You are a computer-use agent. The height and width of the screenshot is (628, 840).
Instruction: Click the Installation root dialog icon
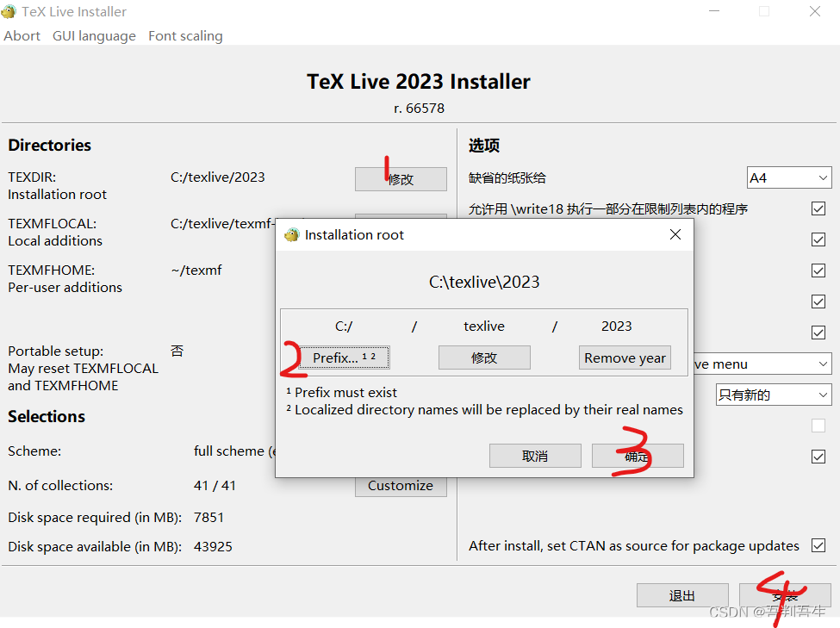[x=292, y=234]
